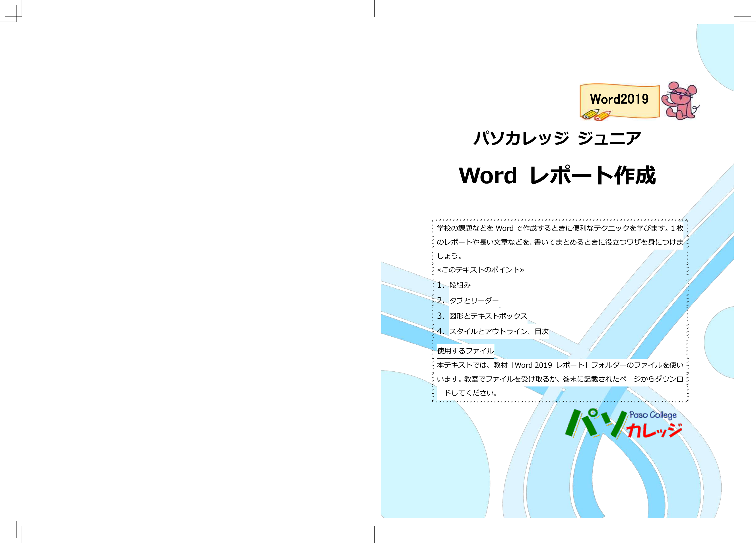Click list item 1. 段組み
This screenshot has height=543, width=756.
(454, 285)
